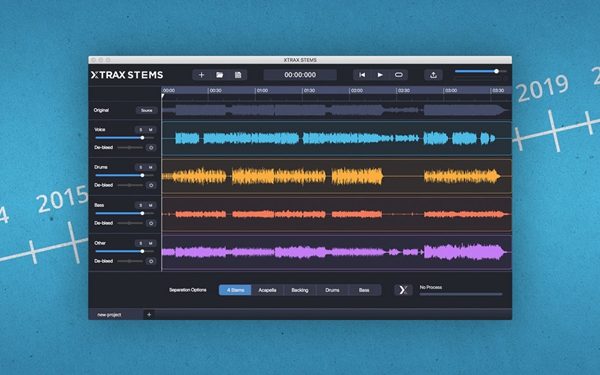
Task: Reset Bass De-bleed with circle button
Action: coord(151,223)
